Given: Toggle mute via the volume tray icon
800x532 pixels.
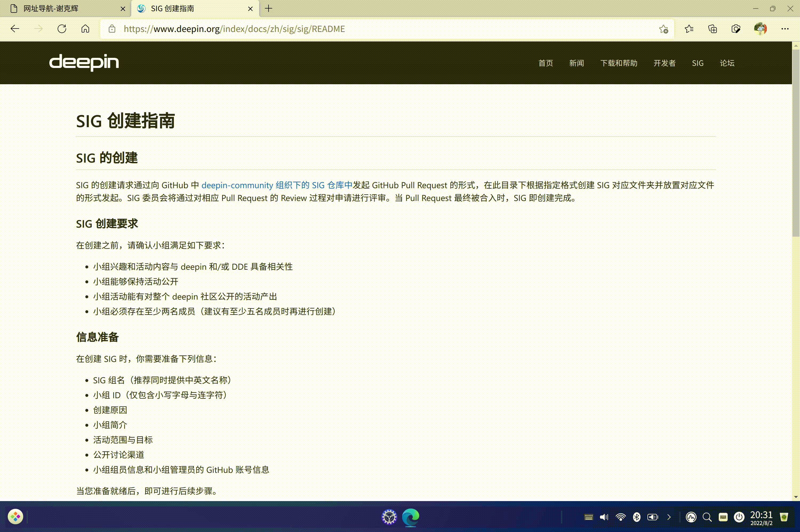Looking at the screenshot, I should click(x=604, y=517).
